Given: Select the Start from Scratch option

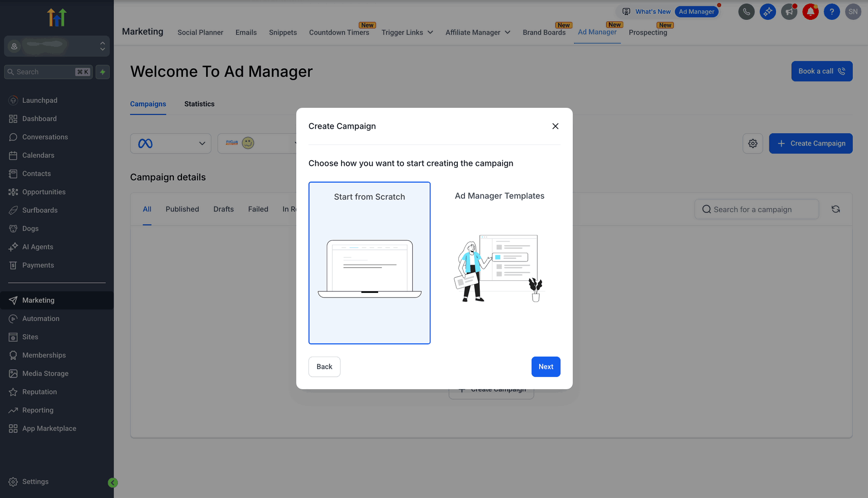Looking at the screenshot, I should coord(369,262).
